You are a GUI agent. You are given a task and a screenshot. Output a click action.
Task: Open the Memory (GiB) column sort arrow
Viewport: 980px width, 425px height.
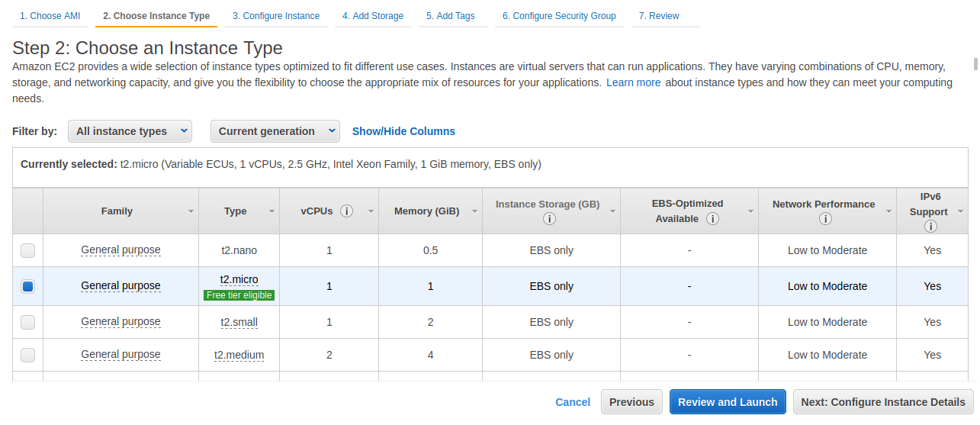pos(474,211)
